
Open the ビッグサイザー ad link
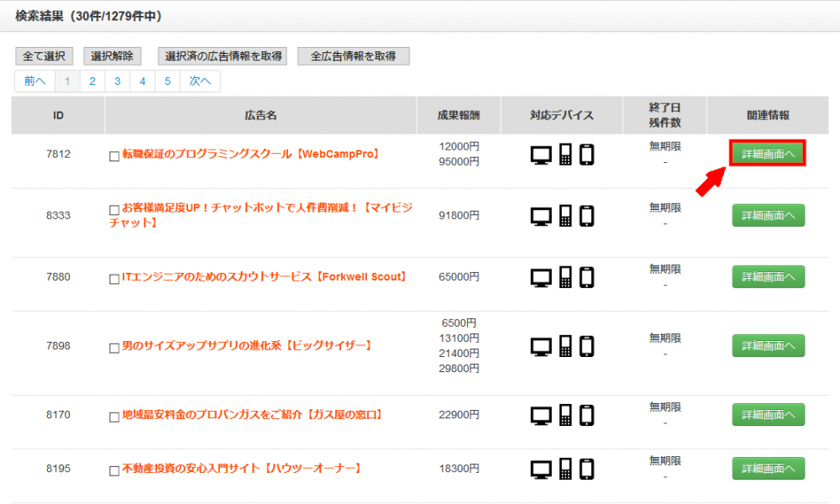click(247, 346)
